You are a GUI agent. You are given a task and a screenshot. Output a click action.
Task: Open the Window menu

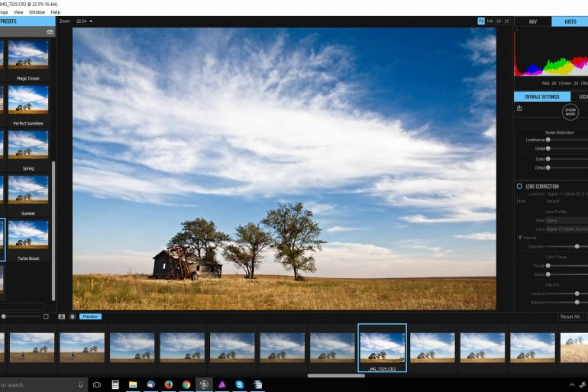pyautogui.click(x=37, y=12)
